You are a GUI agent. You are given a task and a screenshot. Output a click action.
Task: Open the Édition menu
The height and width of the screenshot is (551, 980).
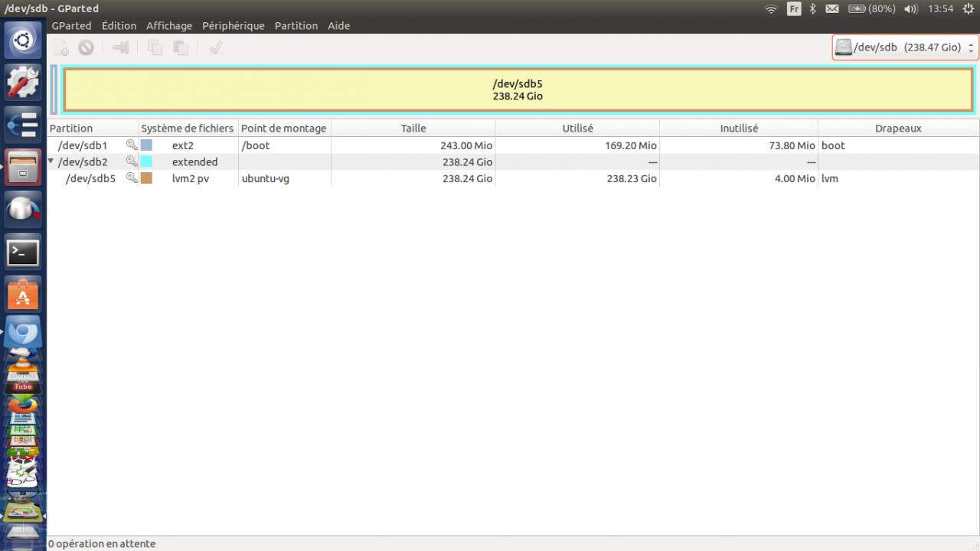pos(119,25)
